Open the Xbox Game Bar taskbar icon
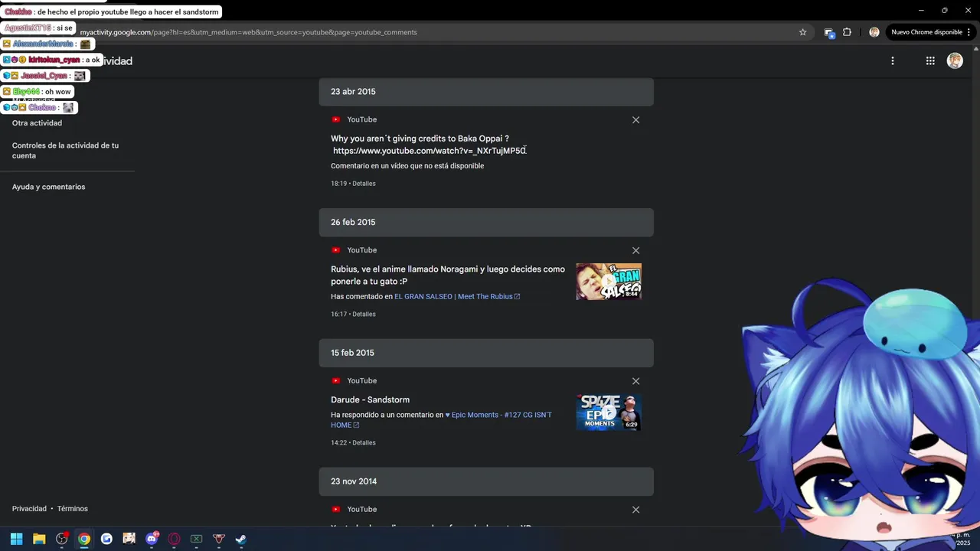 coord(197,539)
